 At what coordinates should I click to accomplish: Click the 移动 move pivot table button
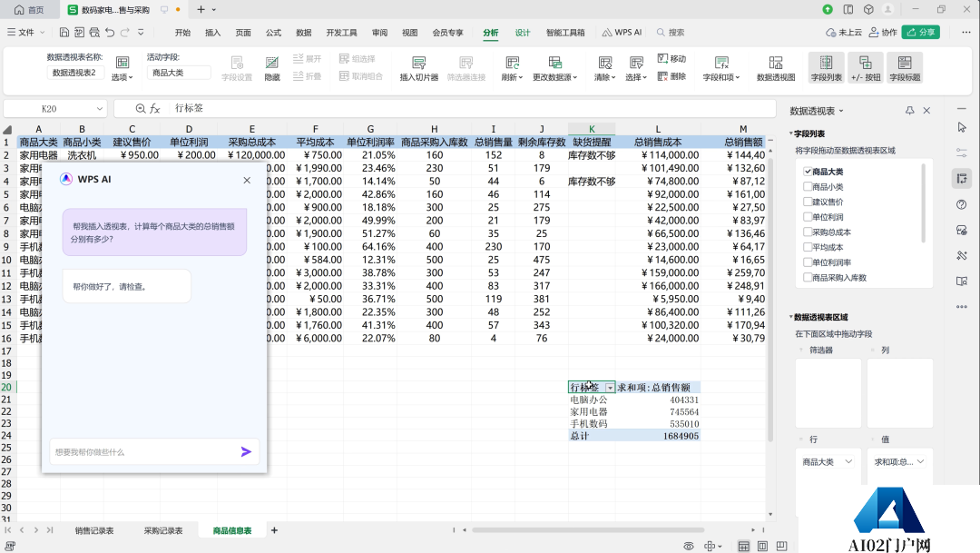671,59
